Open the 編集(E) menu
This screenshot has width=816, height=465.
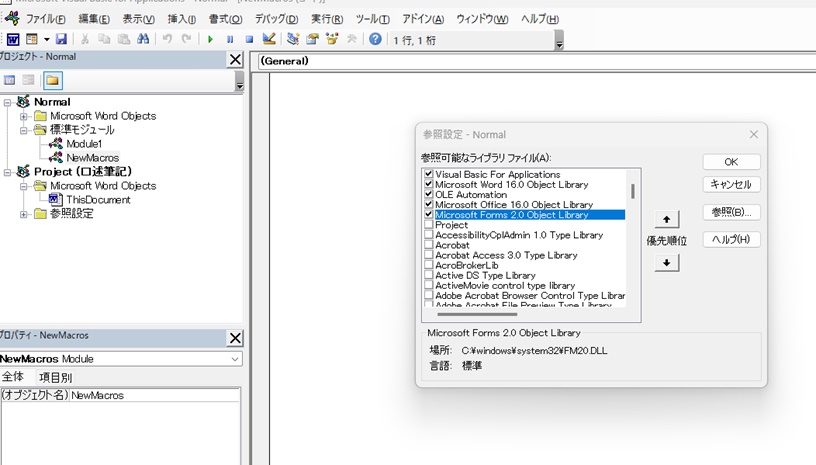[x=94, y=19]
